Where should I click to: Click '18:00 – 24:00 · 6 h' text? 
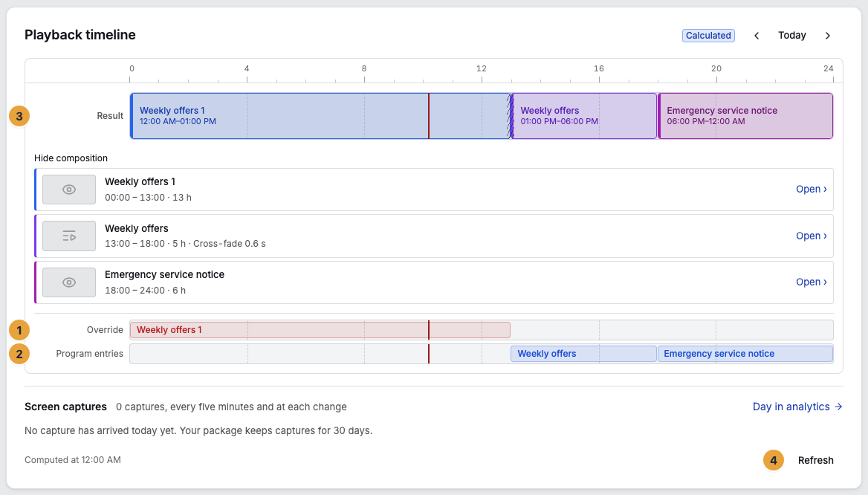tap(145, 290)
